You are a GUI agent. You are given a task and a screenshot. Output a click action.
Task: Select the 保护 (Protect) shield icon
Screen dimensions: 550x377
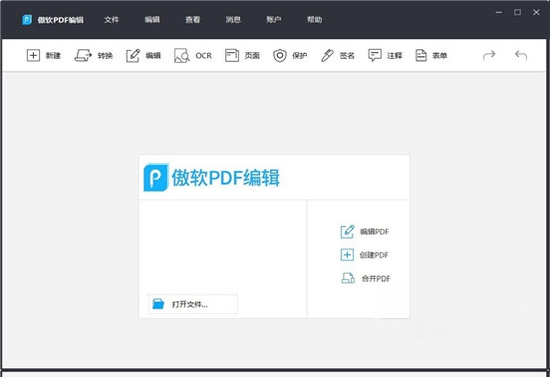click(280, 55)
